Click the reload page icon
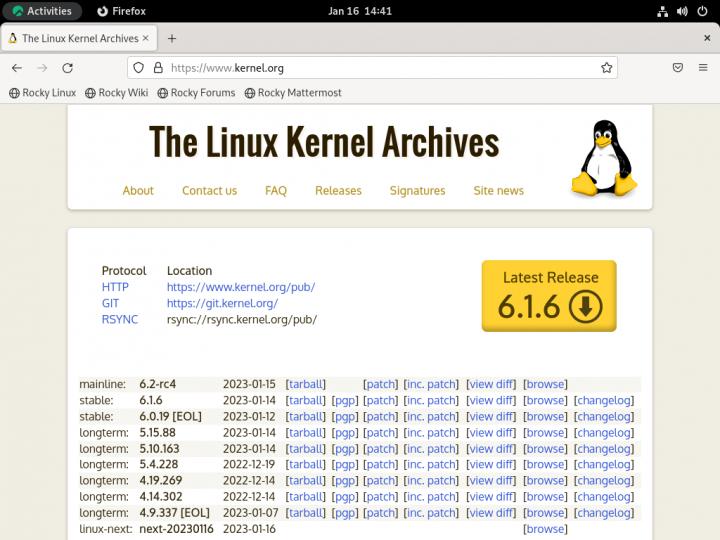Screen dimensions: 720x540 (68, 68)
